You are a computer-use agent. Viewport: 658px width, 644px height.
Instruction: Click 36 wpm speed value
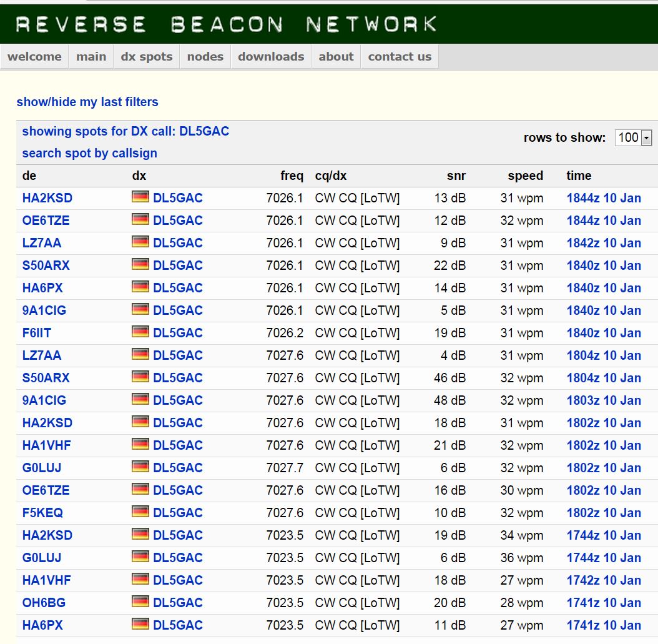click(x=522, y=558)
